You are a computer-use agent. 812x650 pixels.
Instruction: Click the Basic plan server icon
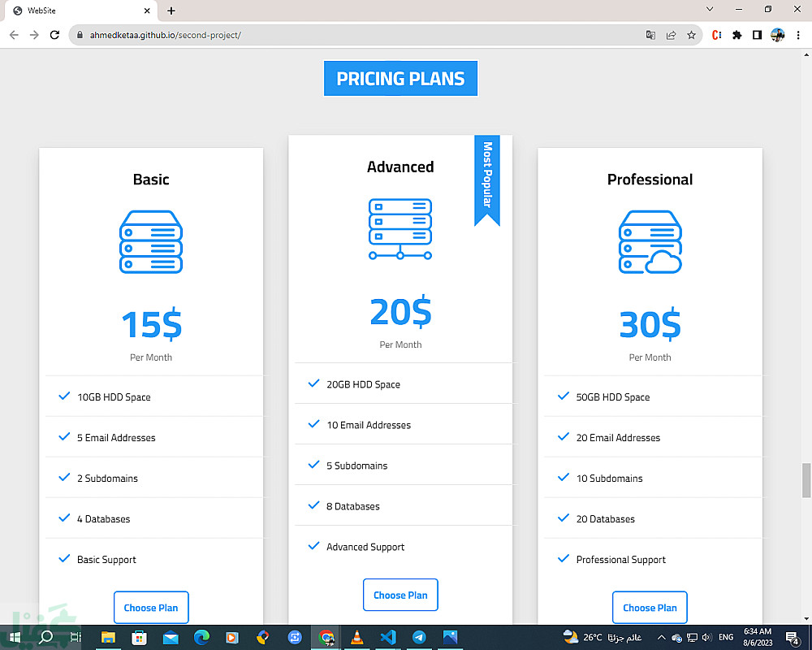click(x=151, y=241)
